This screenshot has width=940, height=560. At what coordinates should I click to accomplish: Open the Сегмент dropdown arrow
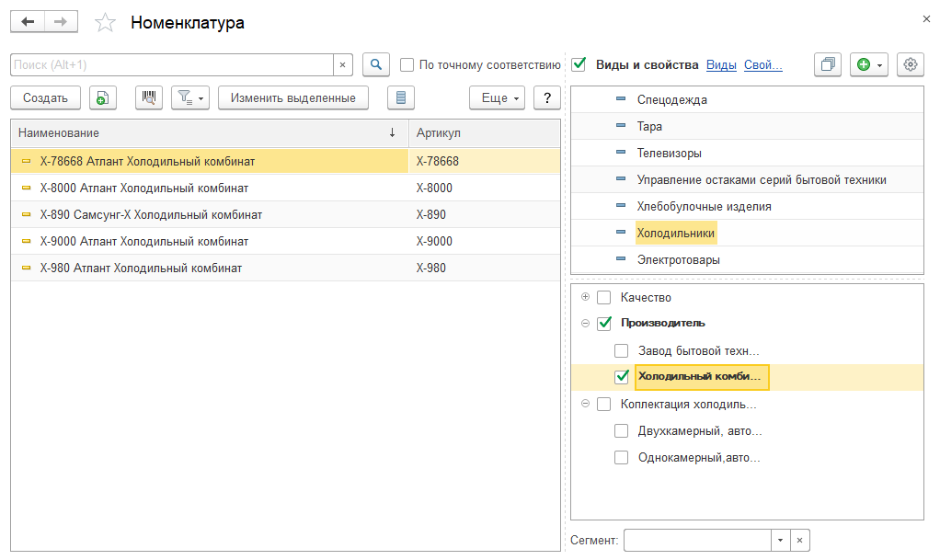click(780, 540)
